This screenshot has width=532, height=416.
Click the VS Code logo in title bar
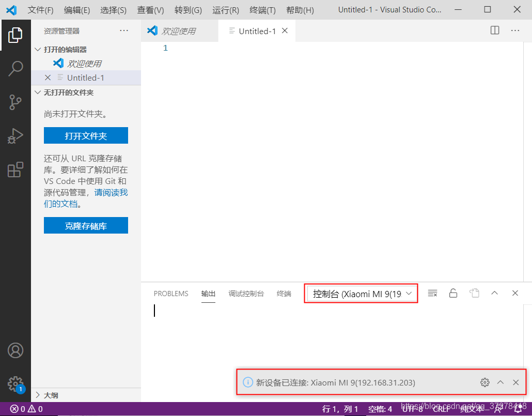[11, 10]
